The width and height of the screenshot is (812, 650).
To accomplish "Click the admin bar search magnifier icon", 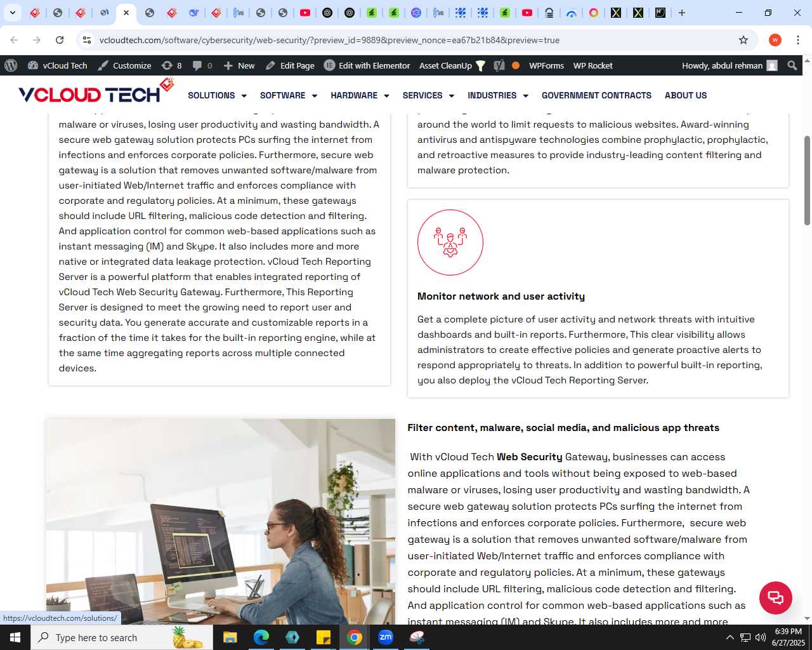I will [792, 65].
